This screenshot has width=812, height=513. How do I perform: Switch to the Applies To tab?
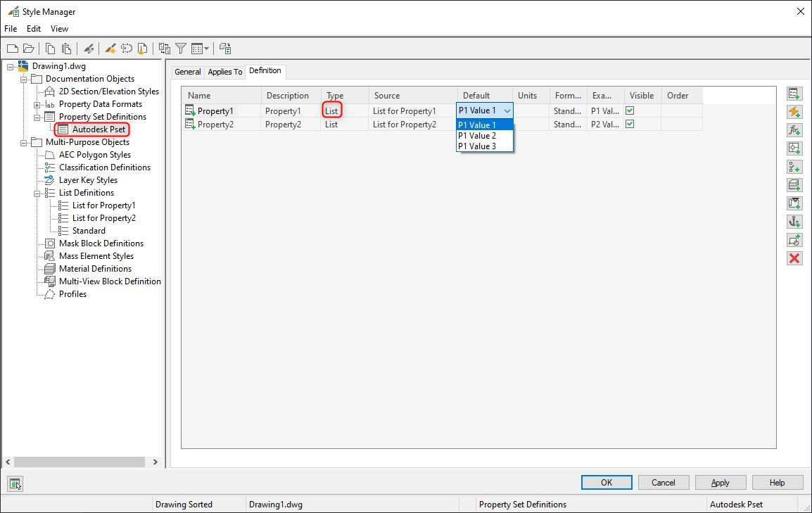(224, 72)
